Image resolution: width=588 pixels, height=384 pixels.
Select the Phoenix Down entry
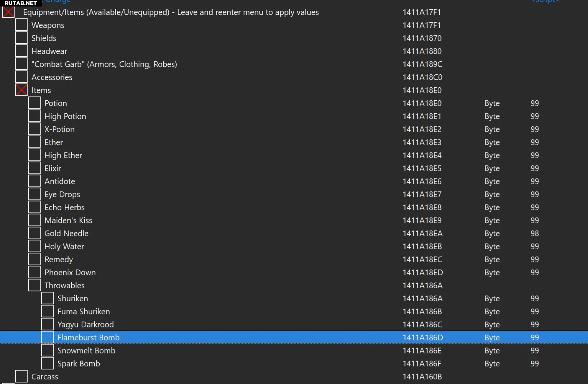click(70, 273)
